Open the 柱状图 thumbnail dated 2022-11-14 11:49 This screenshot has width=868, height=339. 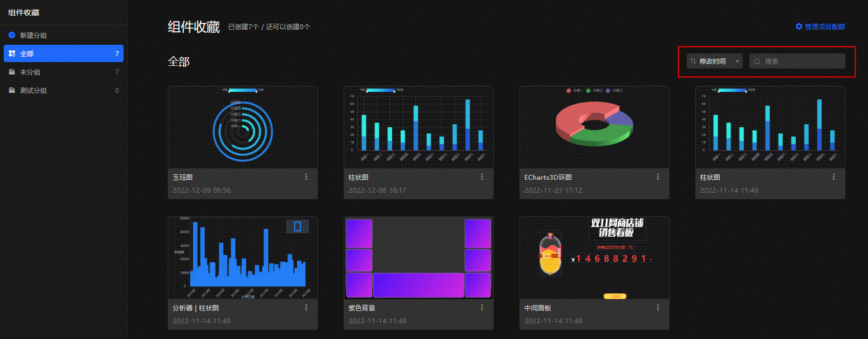770,127
